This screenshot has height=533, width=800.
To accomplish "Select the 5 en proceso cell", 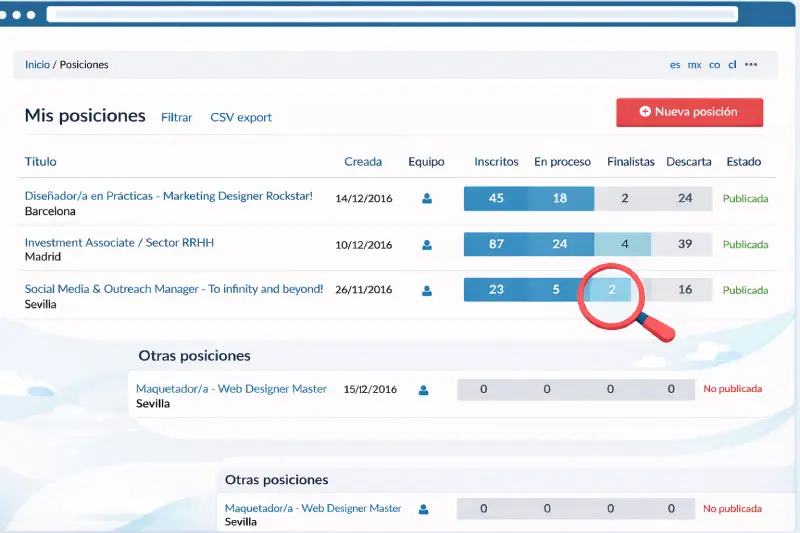I will pyautogui.click(x=556, y=290).
